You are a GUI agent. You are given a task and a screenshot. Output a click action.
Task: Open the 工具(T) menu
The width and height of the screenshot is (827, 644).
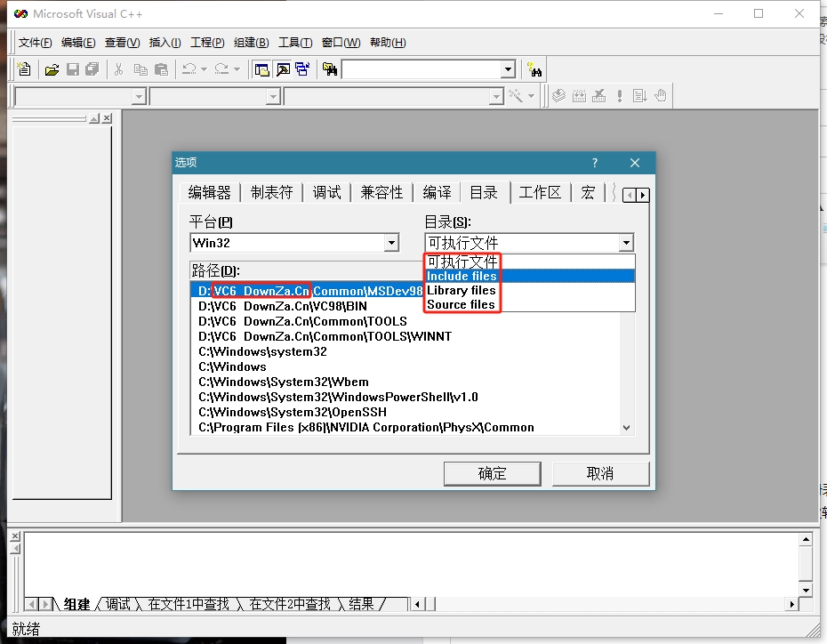(295, 43)
